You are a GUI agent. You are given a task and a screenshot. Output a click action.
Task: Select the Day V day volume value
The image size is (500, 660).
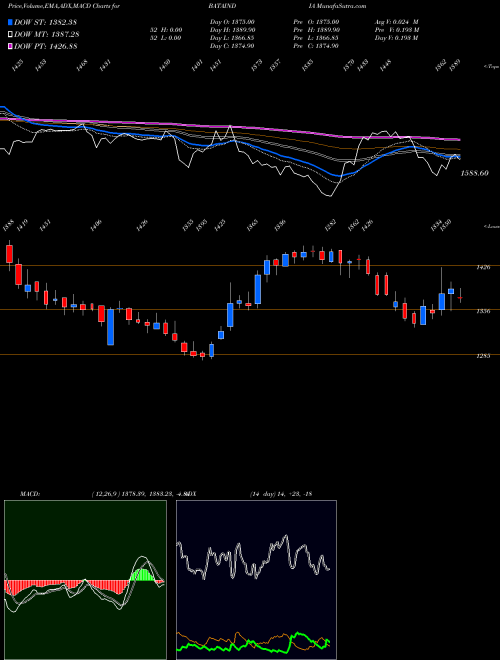(x=408, y=38)
